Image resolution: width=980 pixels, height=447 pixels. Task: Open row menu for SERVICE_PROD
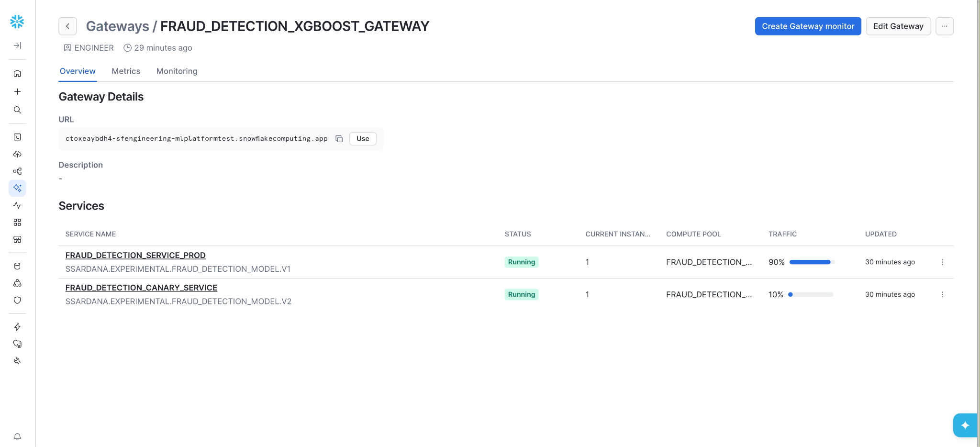click(x=942, y=262)
